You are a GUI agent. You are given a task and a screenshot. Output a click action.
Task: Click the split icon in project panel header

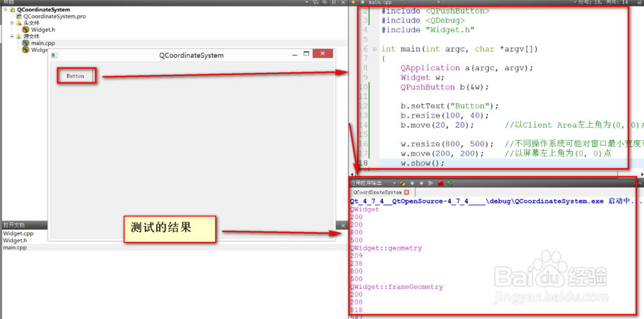pos(334,2)
